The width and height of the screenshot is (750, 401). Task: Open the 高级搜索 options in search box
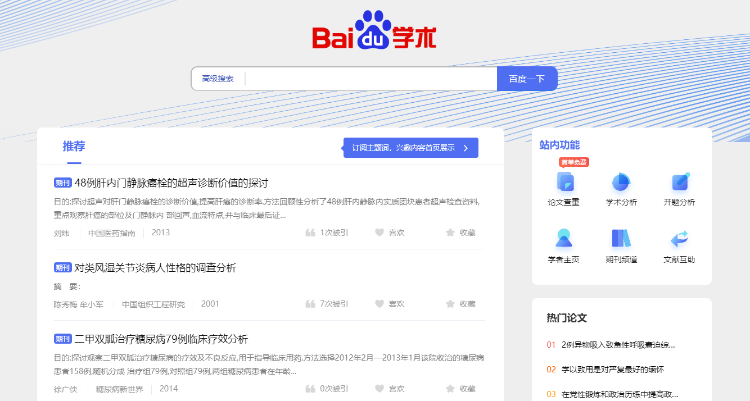[218, 78]
